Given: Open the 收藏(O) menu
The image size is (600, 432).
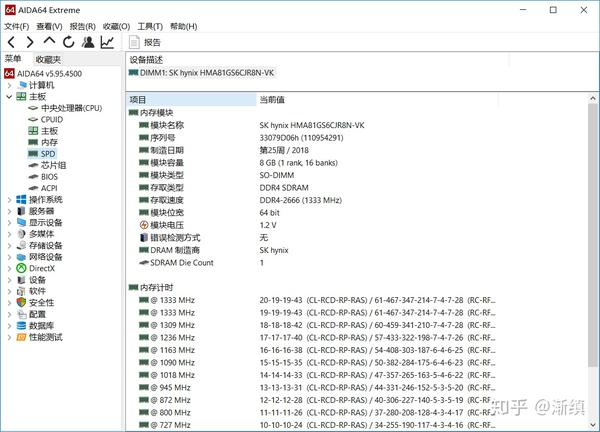Looking at the screenshot, I should [x=116, y=26].
